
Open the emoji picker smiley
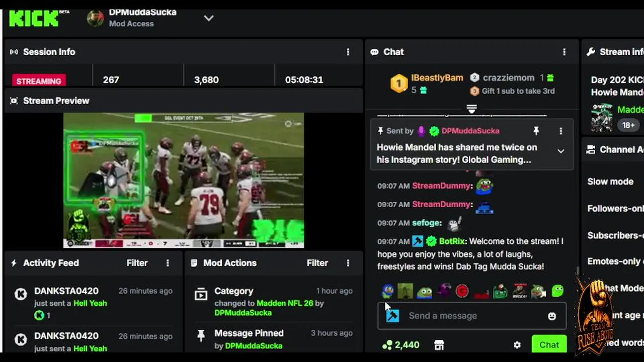point(552,316)
